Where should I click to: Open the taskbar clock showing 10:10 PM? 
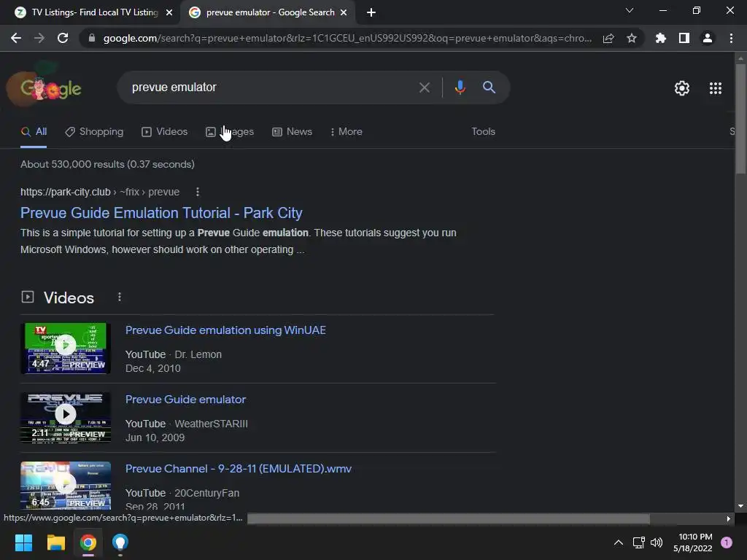pos(693,542)
